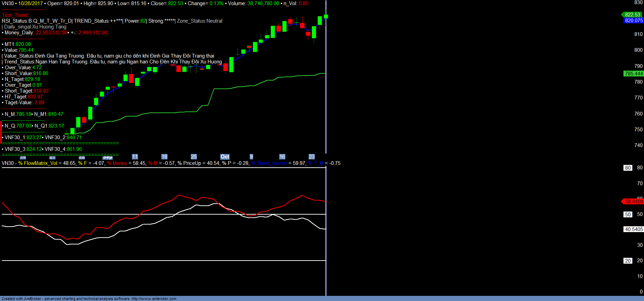Click the white 40.5405 indicator value label
The width and height of the screenshot is (644, 301).
pyautogui.click(x=633, y=229)
